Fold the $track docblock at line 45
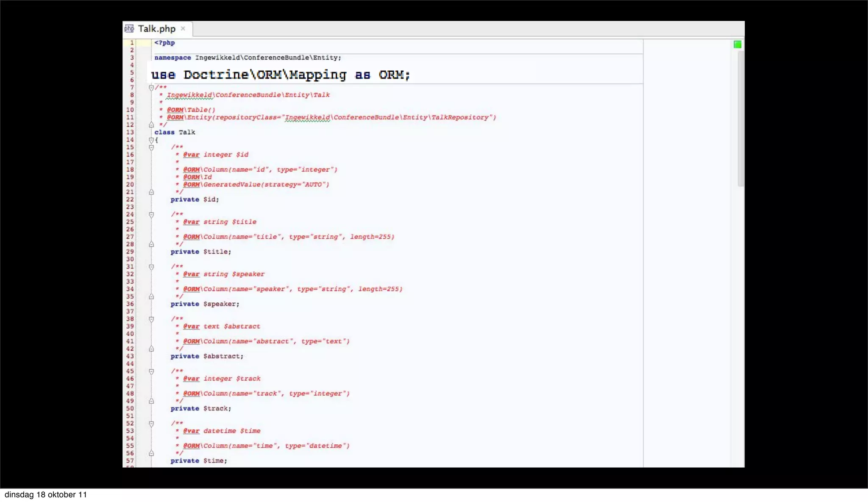The image size is (868, 502). pyautogui.click(x=151, y=371)
